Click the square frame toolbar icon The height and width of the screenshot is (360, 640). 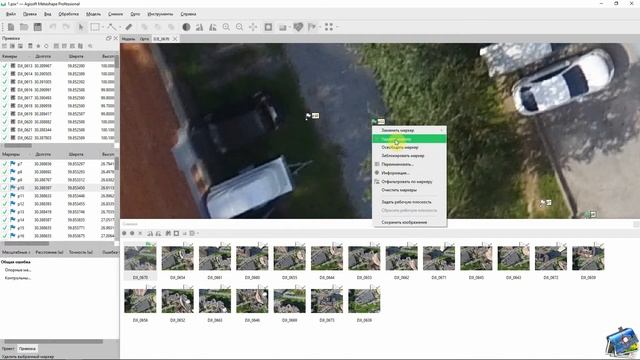268,27
